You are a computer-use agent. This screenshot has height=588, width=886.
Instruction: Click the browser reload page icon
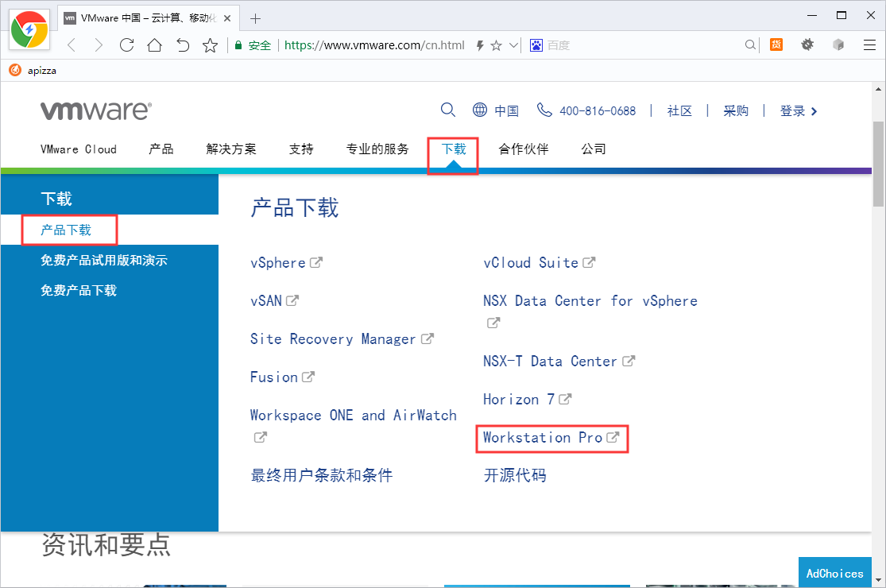(126, 45)
